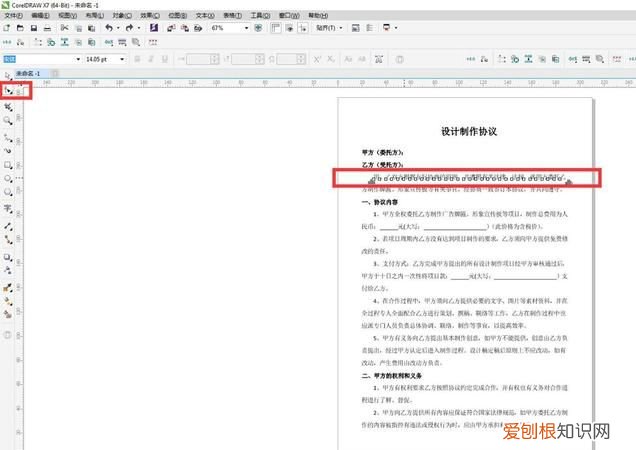Click the Import icon

click(171, 28)
